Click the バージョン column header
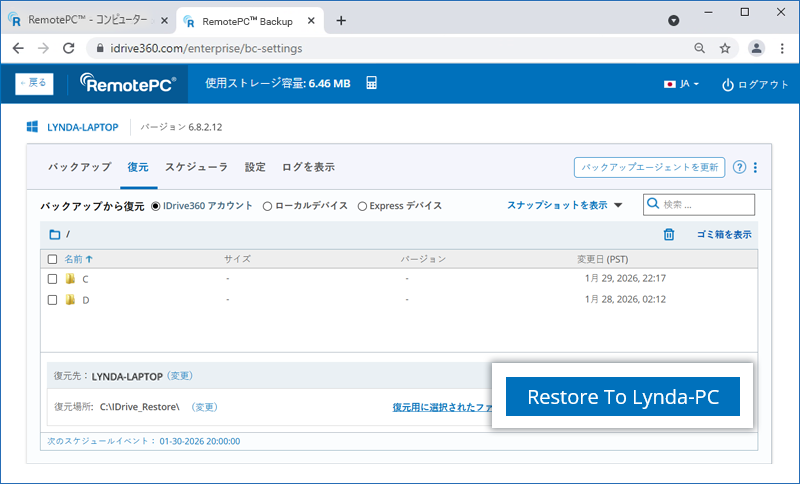 click(423, 259)
